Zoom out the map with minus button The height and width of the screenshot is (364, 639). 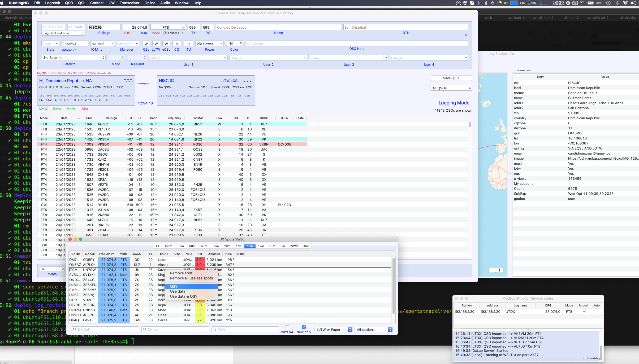tap(492, 270)
